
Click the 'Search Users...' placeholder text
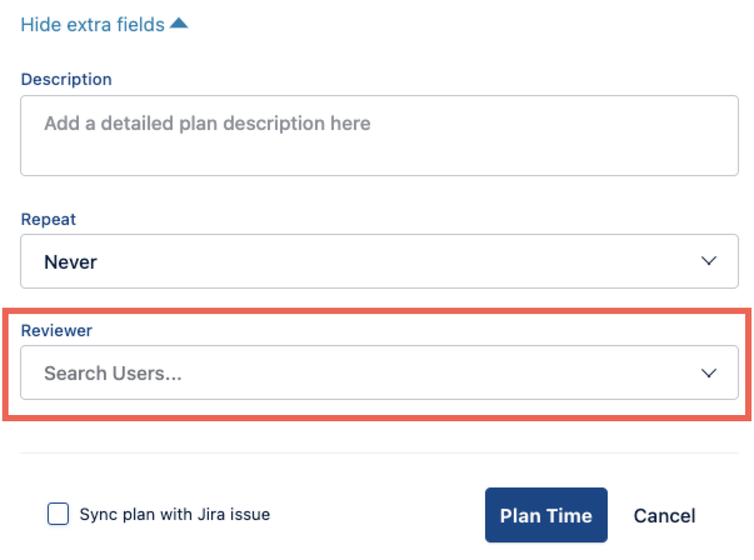click(x=113, y=374)
